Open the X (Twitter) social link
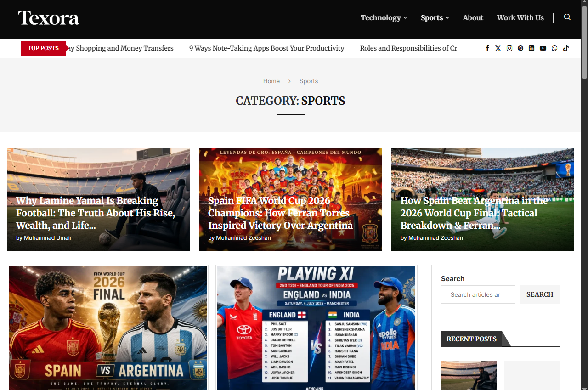This screenshot has width=588, height=390. [x=498, y=48]
